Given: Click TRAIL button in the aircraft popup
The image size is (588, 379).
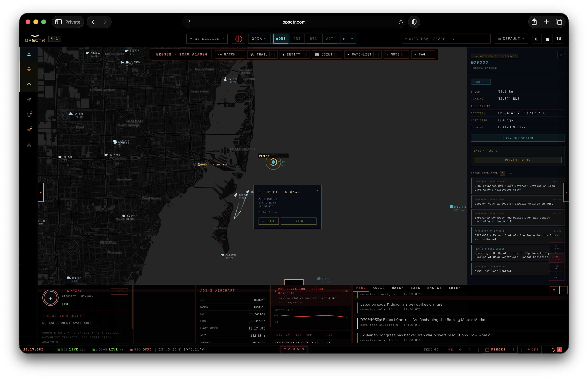Looking at the screenshot, I should tap(268, 221).
